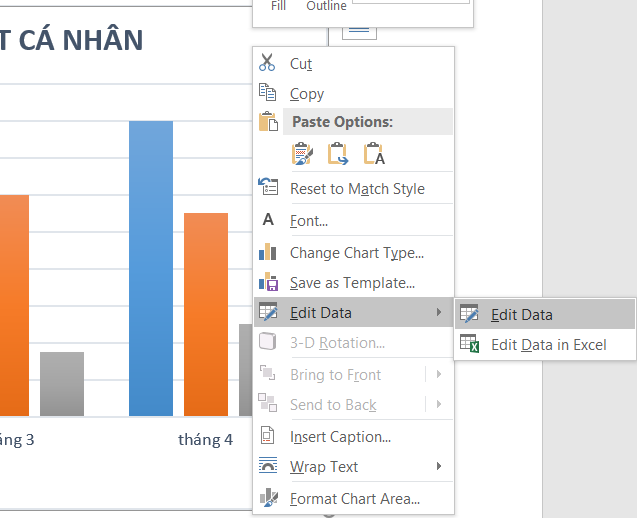Select Copy from context menu

click(353, 93)
